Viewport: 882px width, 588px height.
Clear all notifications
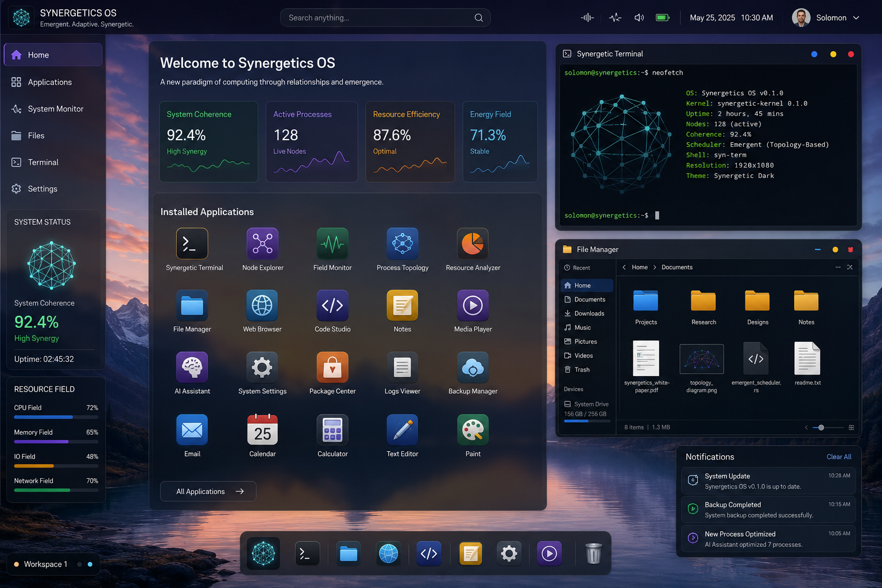point(839,457)
